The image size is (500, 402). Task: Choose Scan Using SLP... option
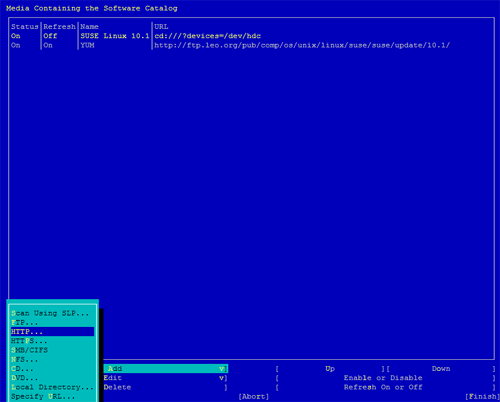click(x=52, y=313)
